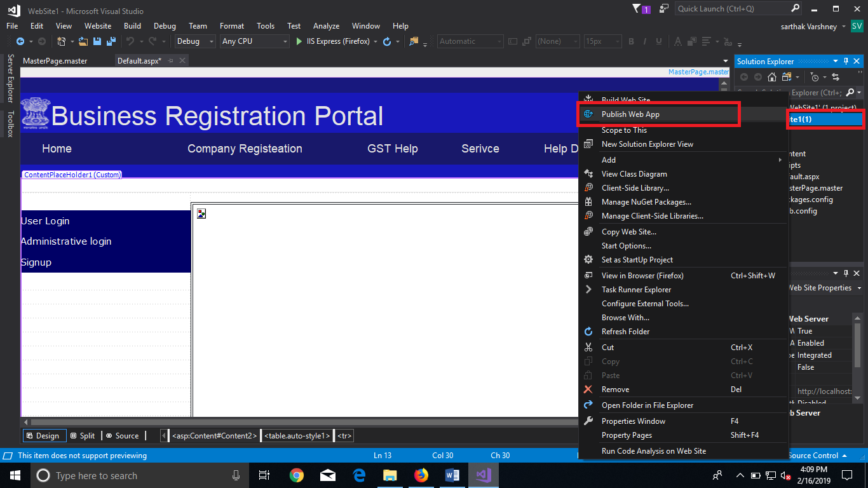Click the Background Color toolbar icon

(x=693, y=41)
